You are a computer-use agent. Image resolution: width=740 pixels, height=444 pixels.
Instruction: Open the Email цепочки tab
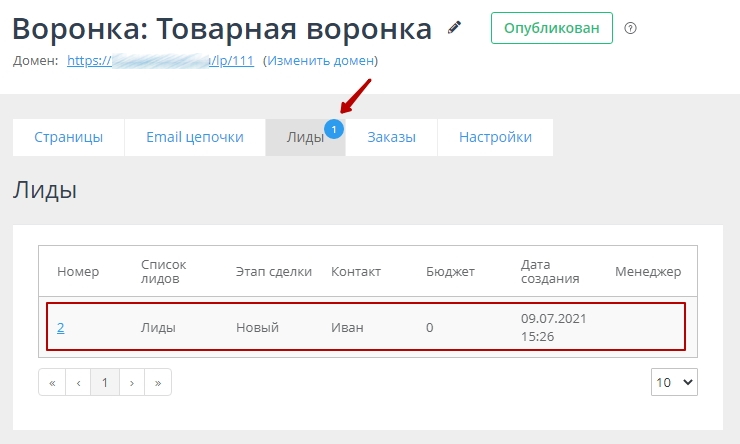195,138
